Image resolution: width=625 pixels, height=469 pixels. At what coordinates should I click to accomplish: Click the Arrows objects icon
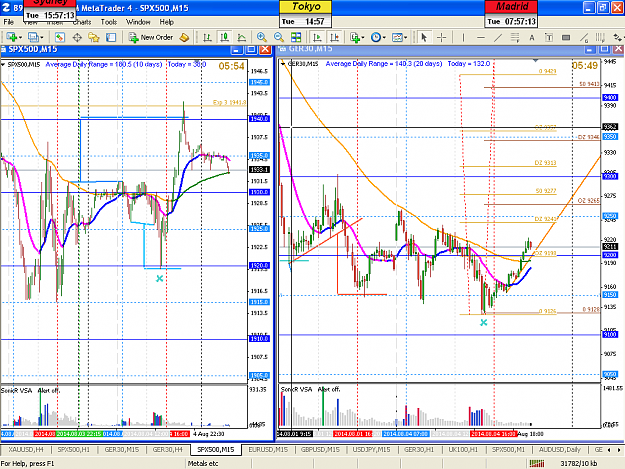coord(617,37)
